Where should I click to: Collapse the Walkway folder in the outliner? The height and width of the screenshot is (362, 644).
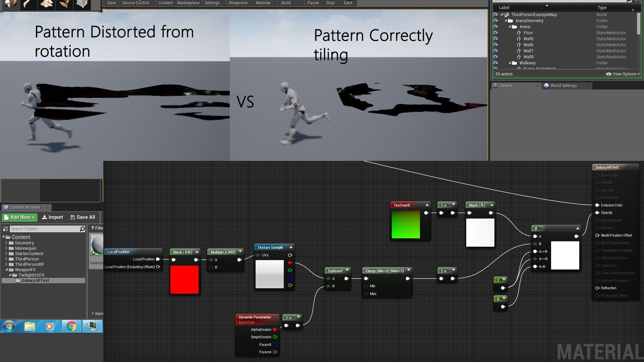click(509, 63)
